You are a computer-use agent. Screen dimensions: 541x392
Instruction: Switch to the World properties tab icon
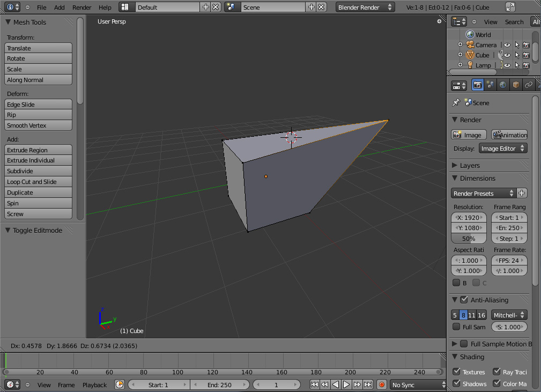click(x=503, y=85)
